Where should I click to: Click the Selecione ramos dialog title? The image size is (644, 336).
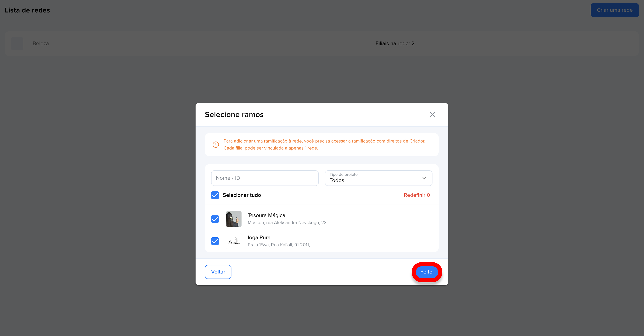(234, 114)
